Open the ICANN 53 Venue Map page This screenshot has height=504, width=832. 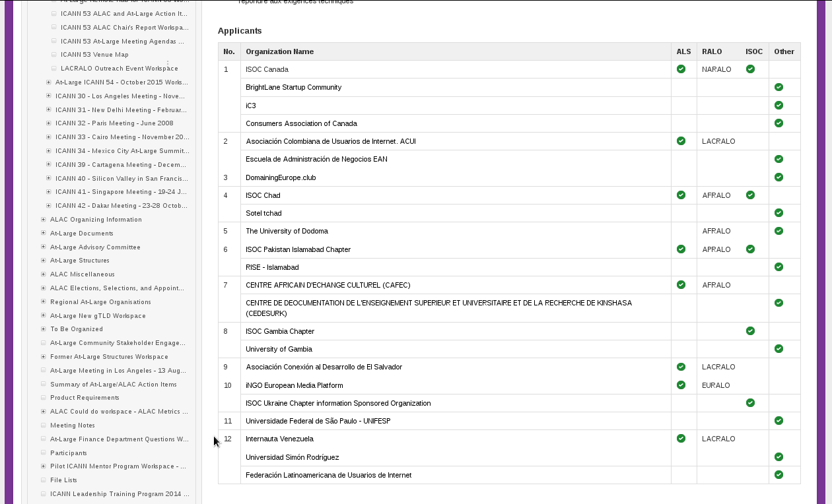[x=94, y=55]
